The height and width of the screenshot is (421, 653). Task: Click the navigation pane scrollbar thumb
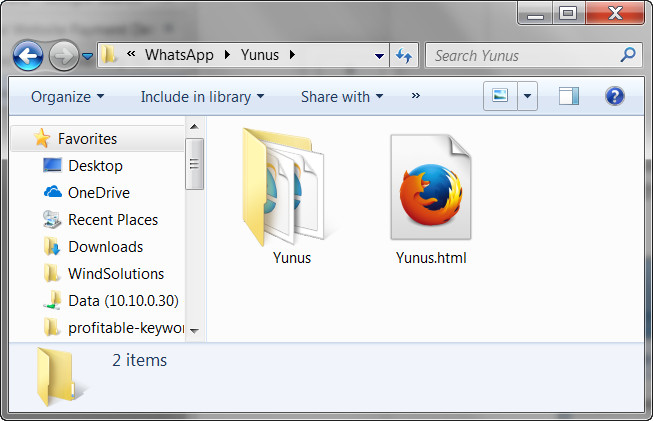coord(194,164)
